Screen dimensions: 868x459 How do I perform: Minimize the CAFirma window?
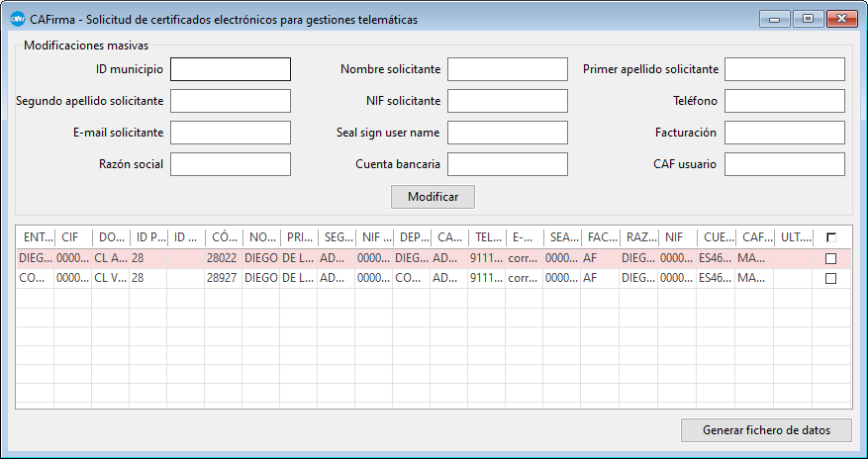coord(775,19)
